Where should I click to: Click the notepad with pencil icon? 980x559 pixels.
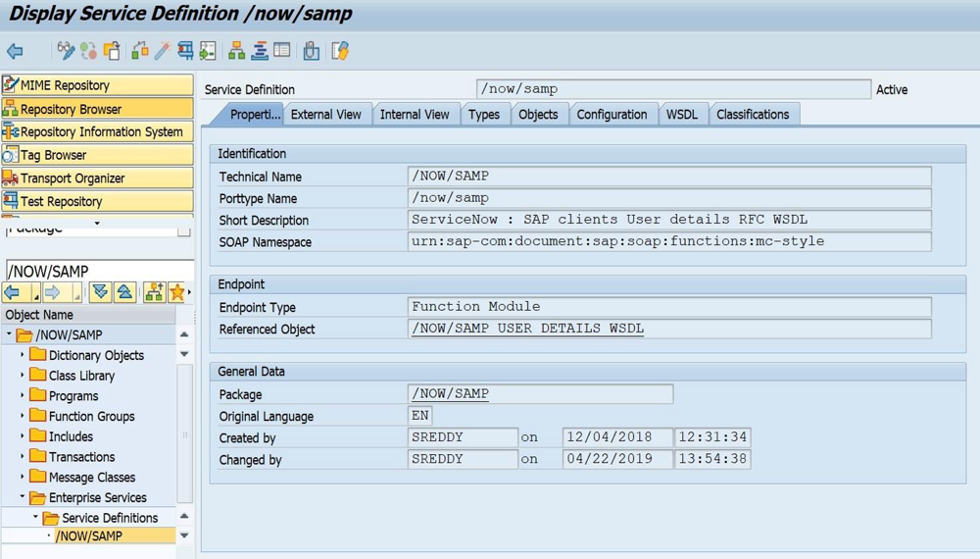coord(340,51)
